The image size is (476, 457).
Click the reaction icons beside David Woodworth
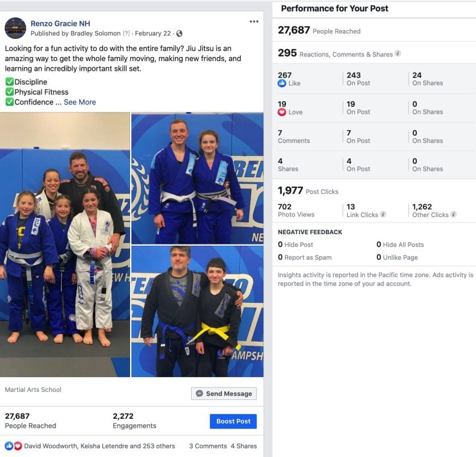click(13, 446)
